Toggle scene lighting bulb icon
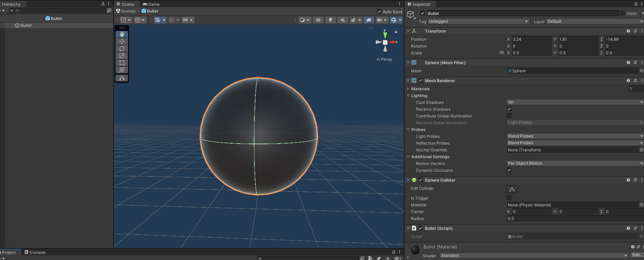The height and width of the screenshot is (260, 644). [330, 20]
